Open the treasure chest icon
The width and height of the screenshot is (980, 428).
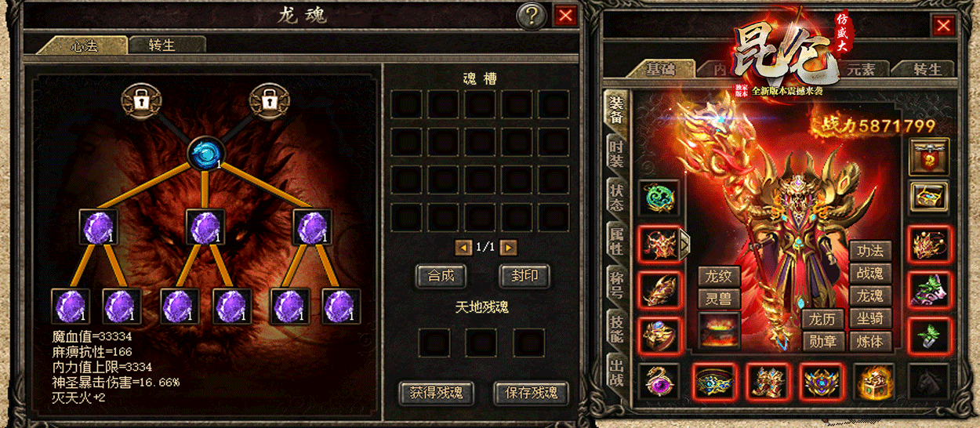pyautogui.click(x=929, y=198)
